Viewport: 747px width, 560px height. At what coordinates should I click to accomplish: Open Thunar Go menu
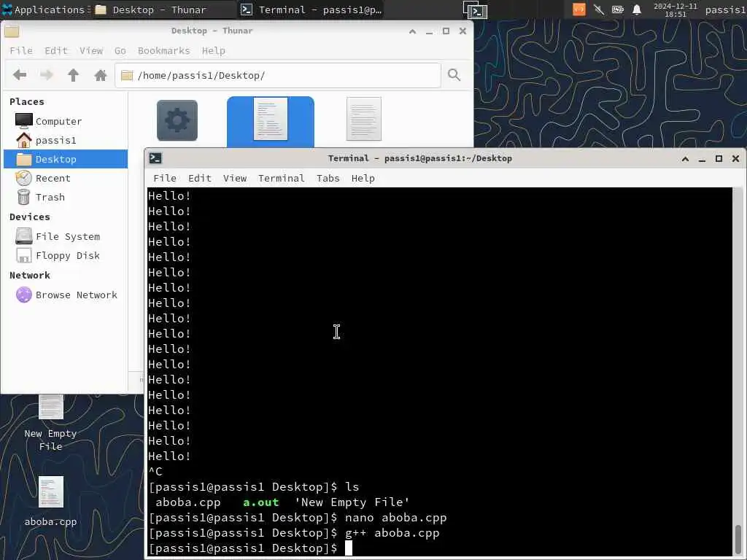(x=120, y=50)
